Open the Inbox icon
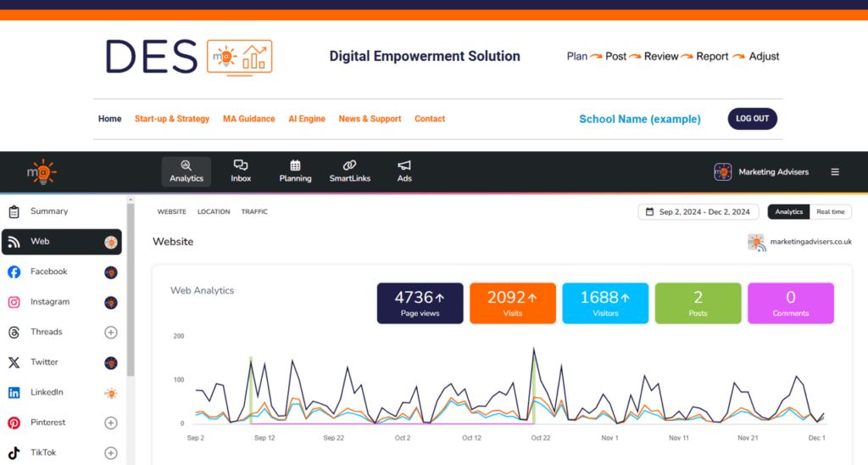This screenshot has height=465, width=868. pos(241,165)
